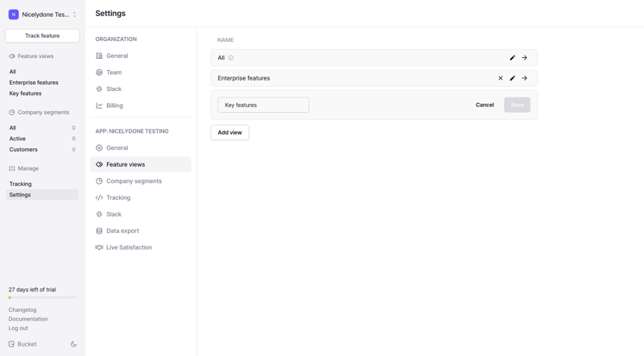Click the Add view button
This screenshot has width=644, height=356.
(x=229, y=132)
